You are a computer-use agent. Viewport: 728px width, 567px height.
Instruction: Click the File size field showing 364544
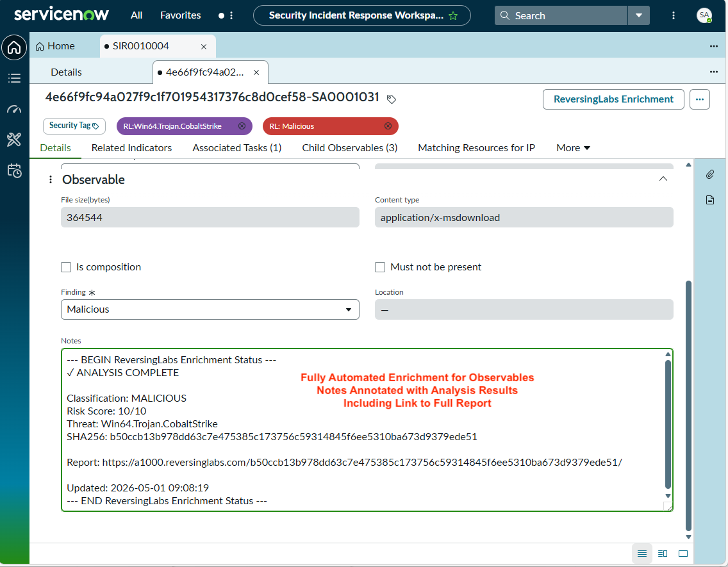(210, 218)
